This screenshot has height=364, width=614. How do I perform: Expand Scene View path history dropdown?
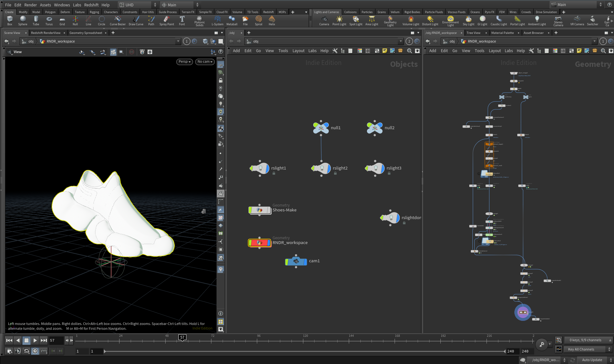coord(178,41)
